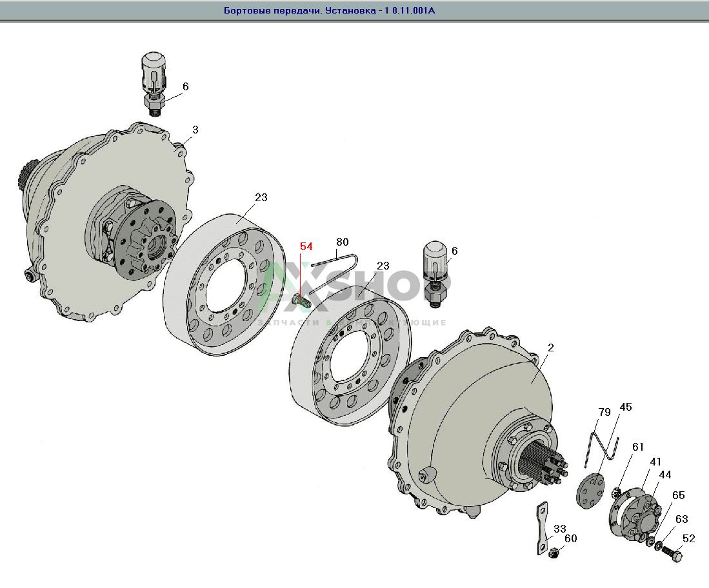Click the bracket plate part 33
The height and width of the screenshot is (588, 709).
542,528
